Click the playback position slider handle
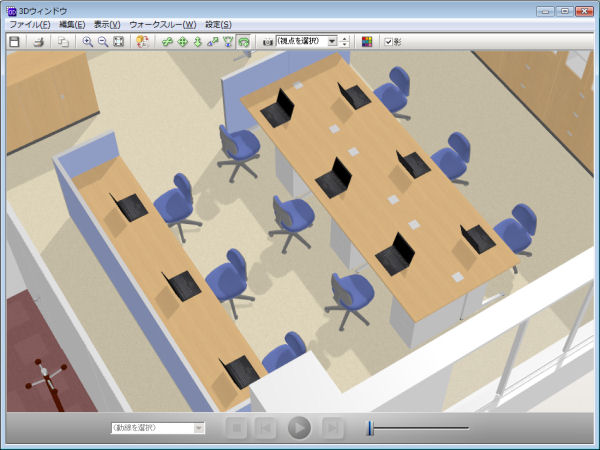The height and width of the screenshot is (450, 600). (x=370, y=428)
